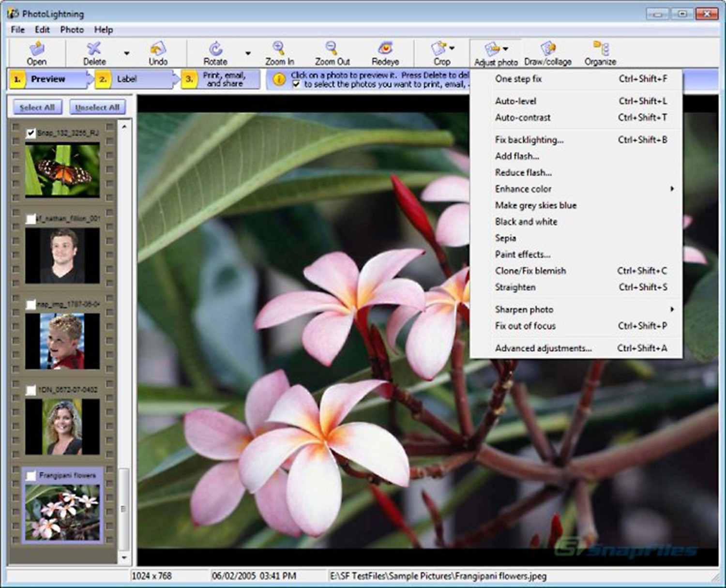Click the filmstrip scroll up arrow
This screenshot has width=726, height=588.
tap(124, 126)
